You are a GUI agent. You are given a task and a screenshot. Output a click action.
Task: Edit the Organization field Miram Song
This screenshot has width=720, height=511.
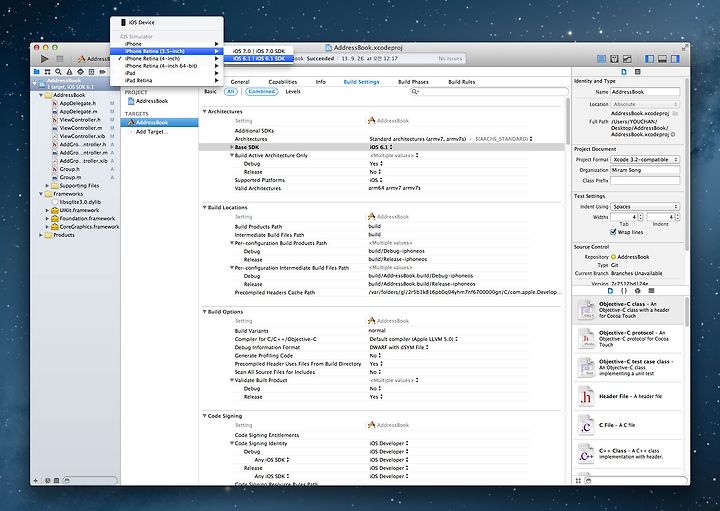point(645,170)
